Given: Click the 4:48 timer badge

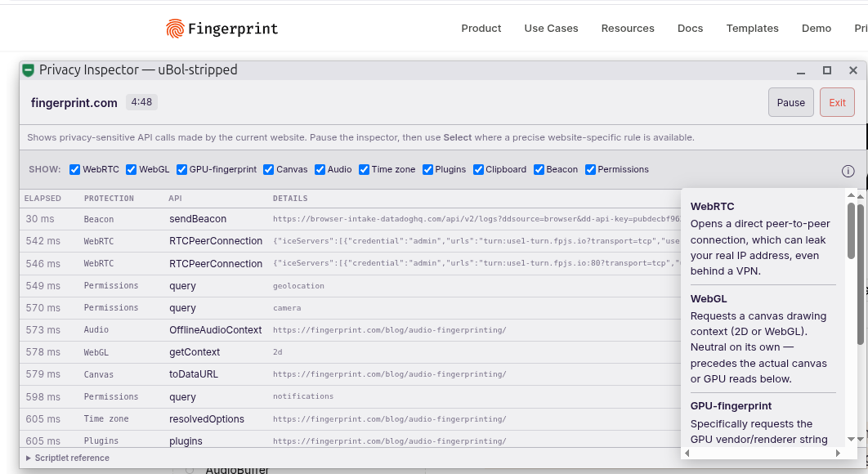Looking at the screenshot, I should coord(141,102).
